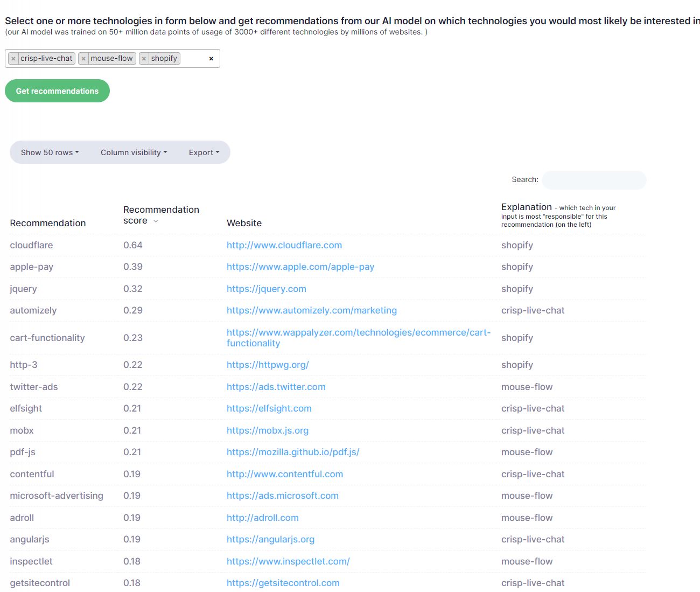Open the cloudflare.com link
The height and width of the screenshot is (592, 700).
[x=284, y=245]
